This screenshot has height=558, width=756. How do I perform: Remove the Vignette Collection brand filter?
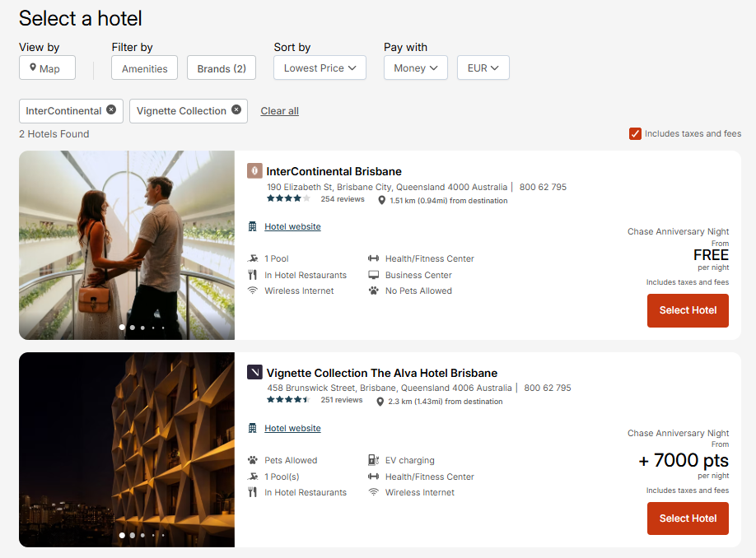[236, 109]
